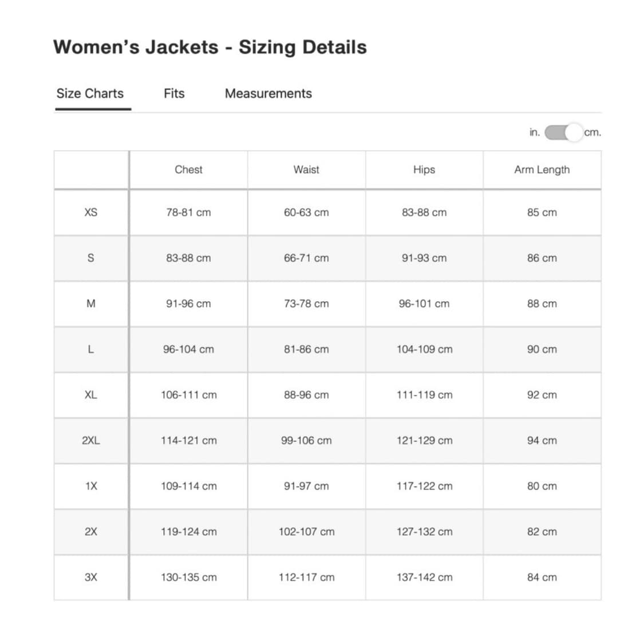Screen dimensions: 644x644
Task: Click the Waist column header
Action: pos(306,169)
